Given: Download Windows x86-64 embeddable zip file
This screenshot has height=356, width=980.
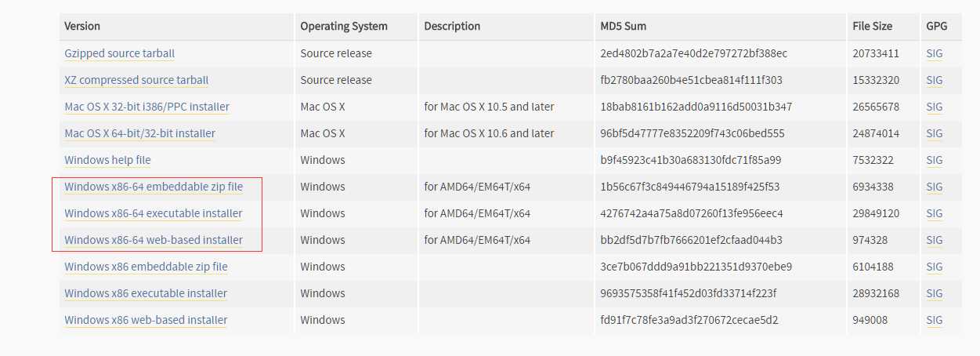Looking at the screenshot, I should coord(154,187).
